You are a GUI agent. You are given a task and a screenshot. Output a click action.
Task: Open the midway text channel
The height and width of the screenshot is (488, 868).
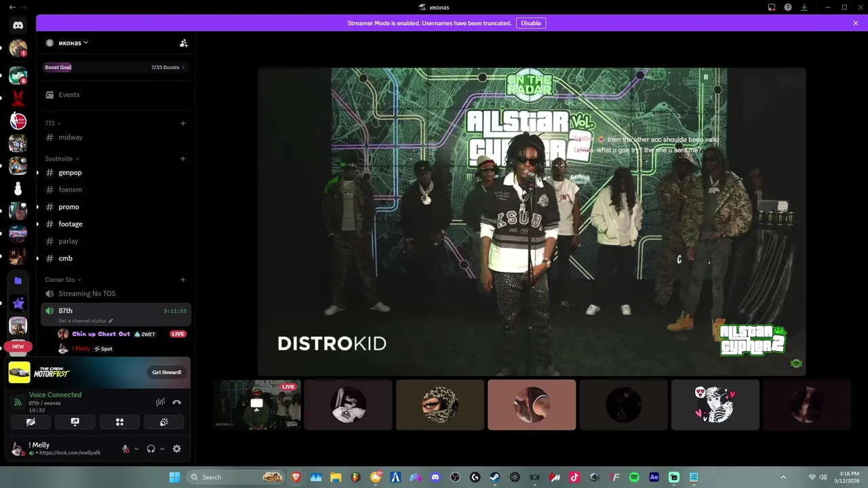point(115,138)
